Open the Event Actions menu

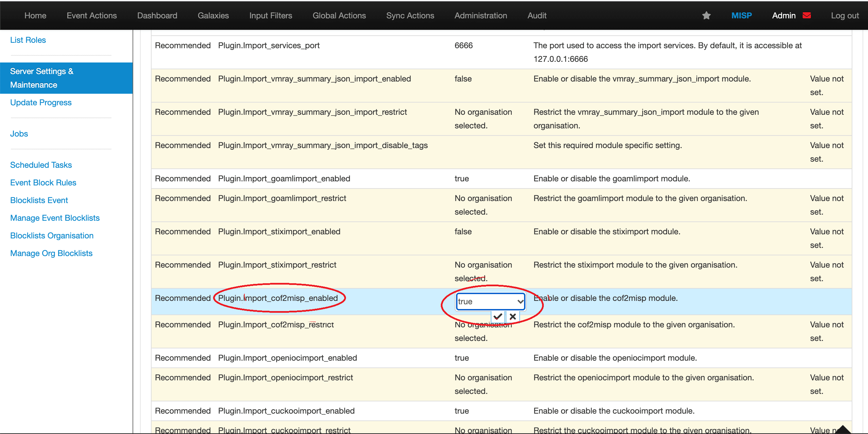coord(92,15)
